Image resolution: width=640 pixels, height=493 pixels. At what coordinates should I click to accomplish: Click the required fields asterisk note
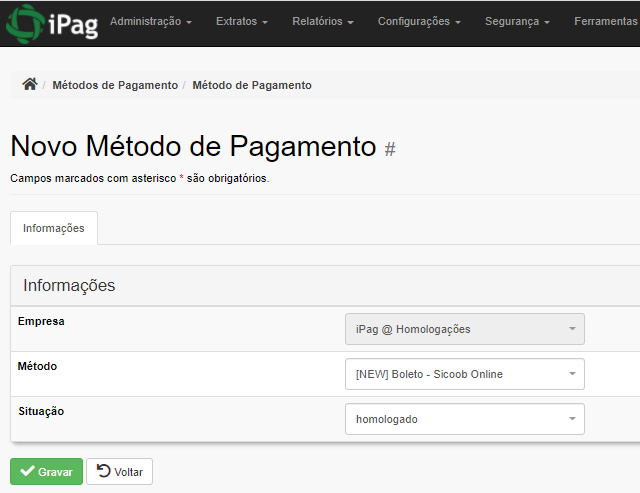[140, 178]
